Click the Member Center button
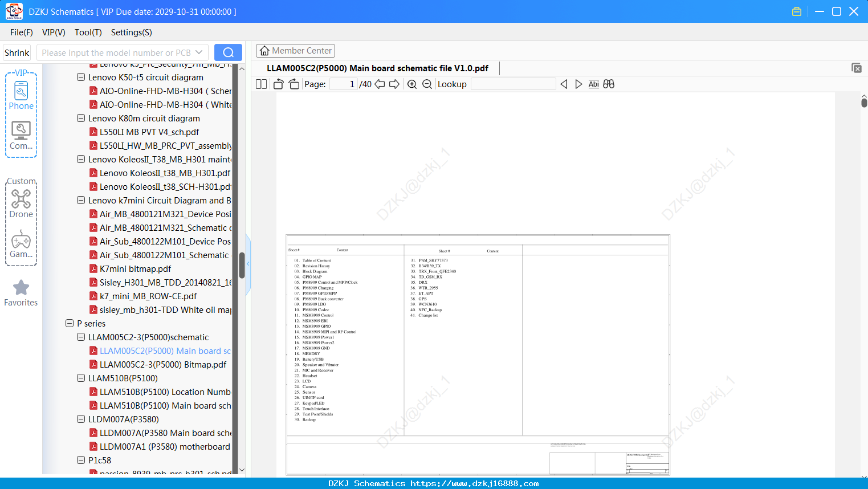Image resolution: width=868 pixels, height=489 pixels. click(x=295, y=51)
